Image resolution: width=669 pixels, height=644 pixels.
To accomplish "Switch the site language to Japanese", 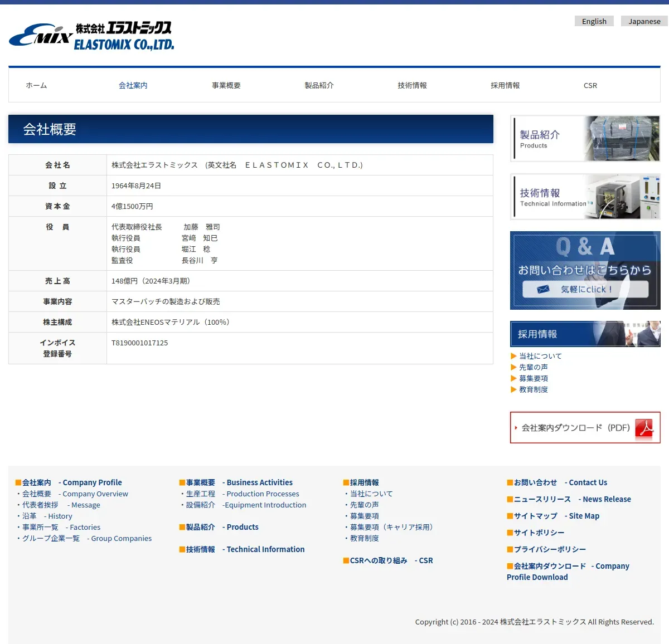I will point(644,21).
